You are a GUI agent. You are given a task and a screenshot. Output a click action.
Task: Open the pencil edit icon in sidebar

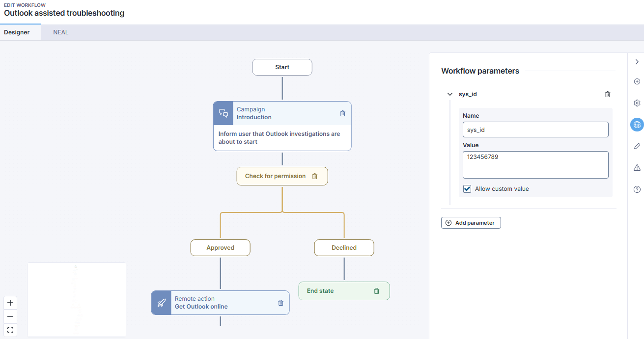point(637,146)
